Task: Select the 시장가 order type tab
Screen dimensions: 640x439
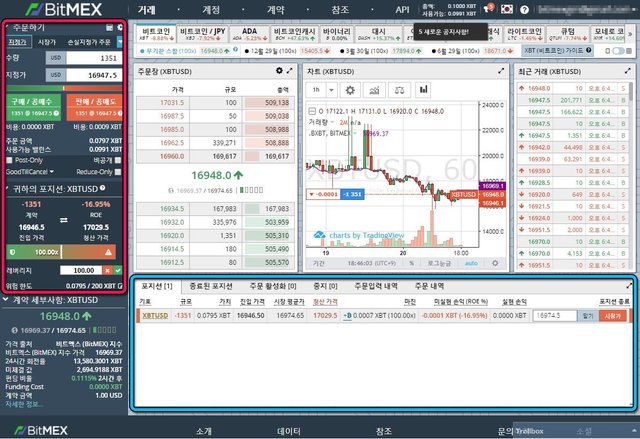Action: (x=47, y=42)
